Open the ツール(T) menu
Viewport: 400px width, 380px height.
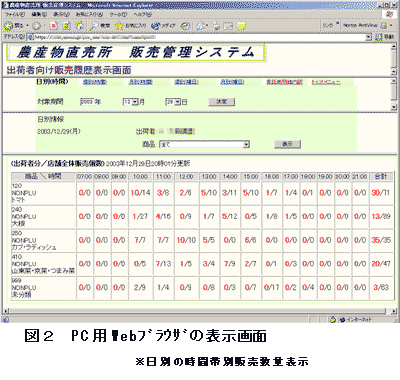(x=118, y=14)
